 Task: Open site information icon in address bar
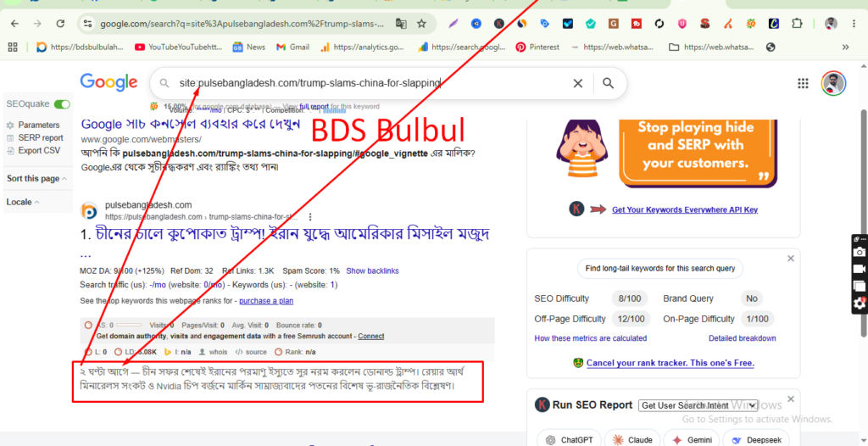[x=87, y=24]
